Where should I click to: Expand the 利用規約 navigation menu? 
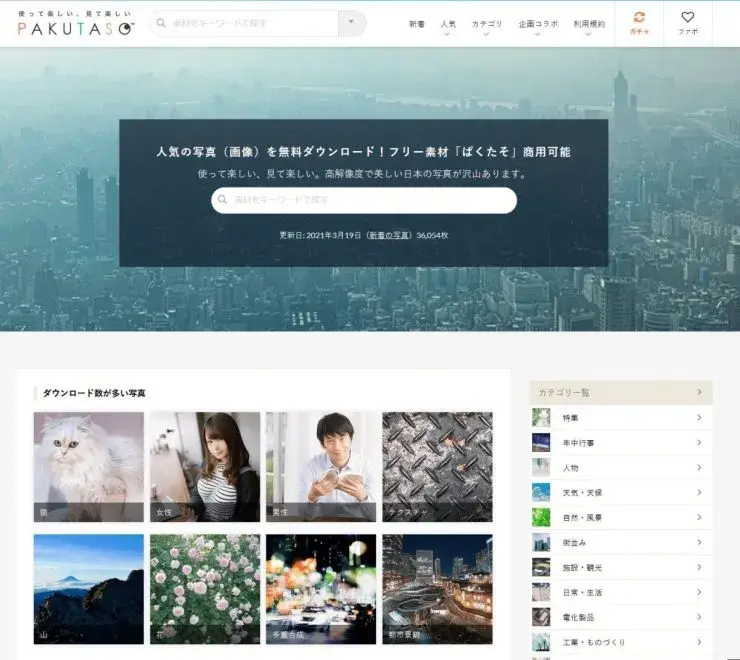589,26
